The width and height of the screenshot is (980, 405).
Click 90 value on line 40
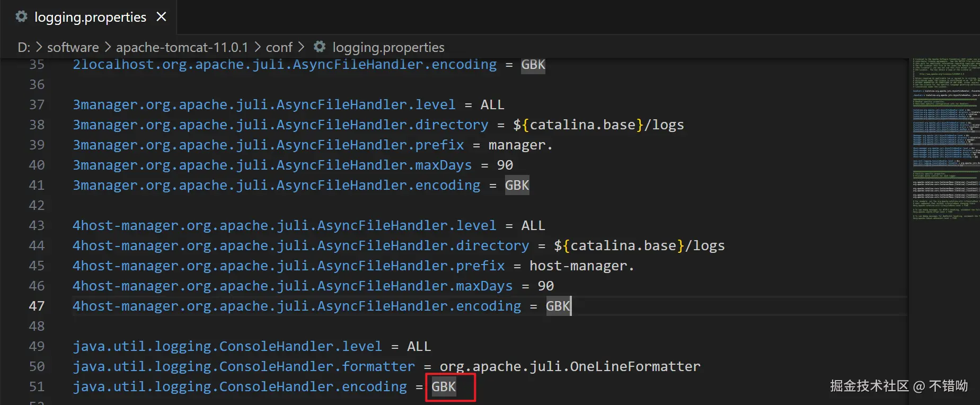point(505,165)
